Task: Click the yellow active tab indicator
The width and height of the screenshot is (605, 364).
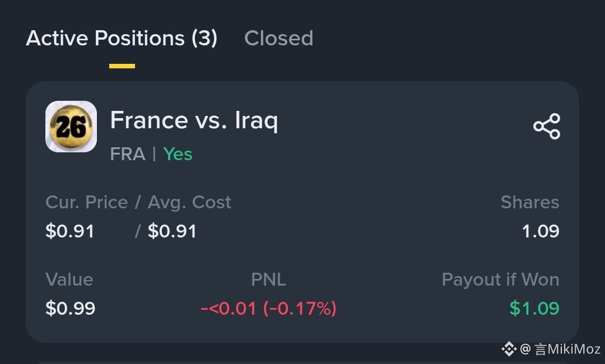Action: [122, 66]
